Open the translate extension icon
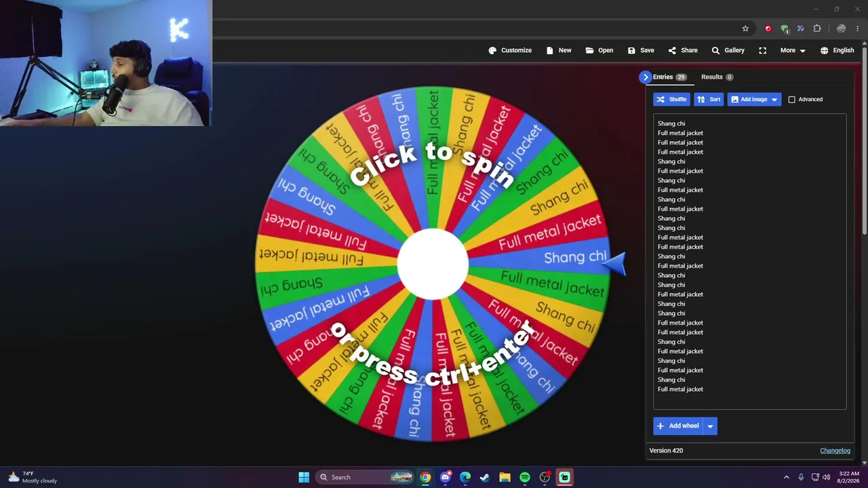The image size is (868, 488). click(801, 28)
